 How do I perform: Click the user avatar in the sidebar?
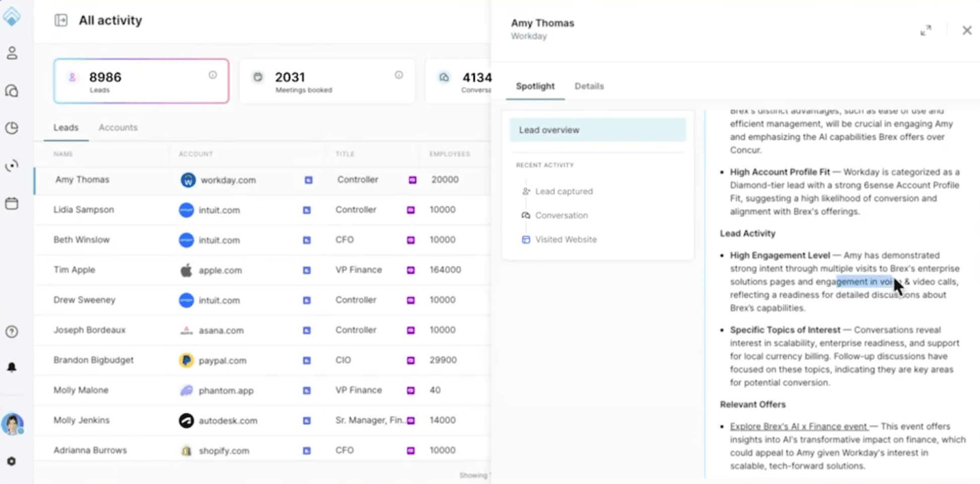tap(13, 424)
